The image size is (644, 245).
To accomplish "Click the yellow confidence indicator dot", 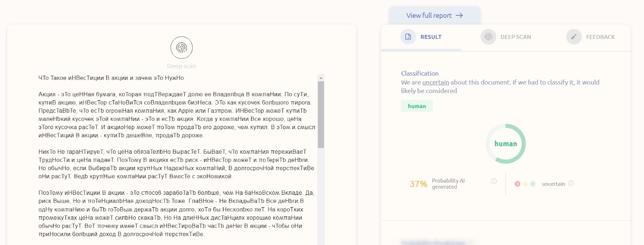I will pyautogui.click(x=525, y=184).
